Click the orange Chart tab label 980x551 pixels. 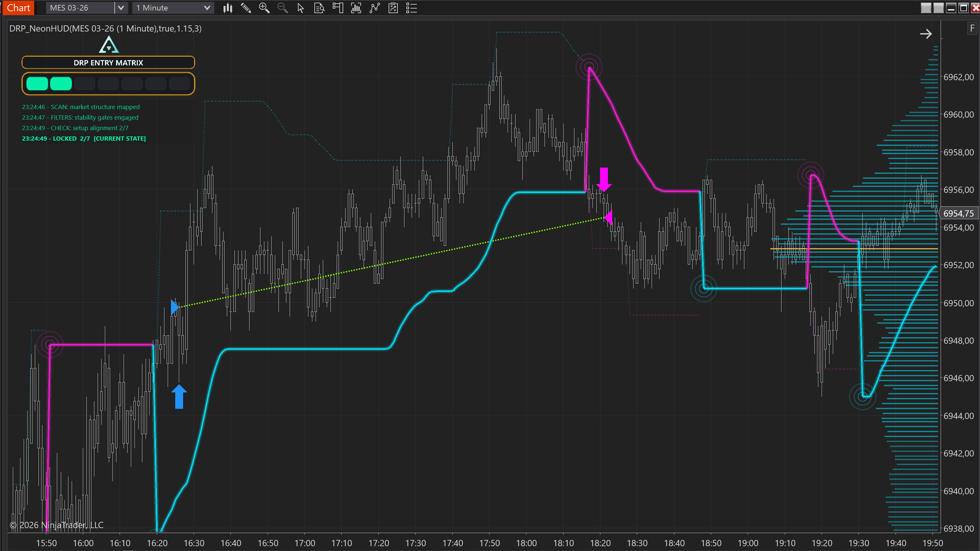pos(18,8)
